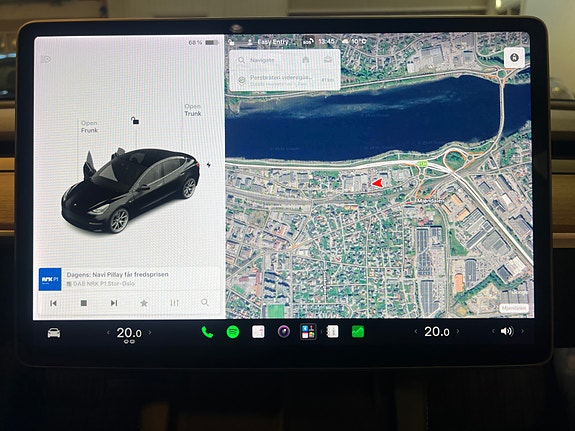Image resolution: width=575 pixels, height=431 pixels.
Task: Open the green Energy graph app
Action: coord(358,332)
